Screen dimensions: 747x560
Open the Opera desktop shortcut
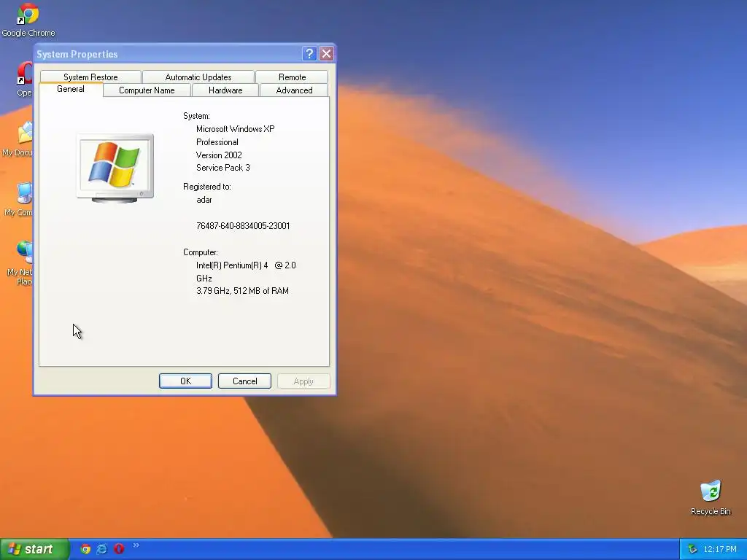[x=25, y=79]
